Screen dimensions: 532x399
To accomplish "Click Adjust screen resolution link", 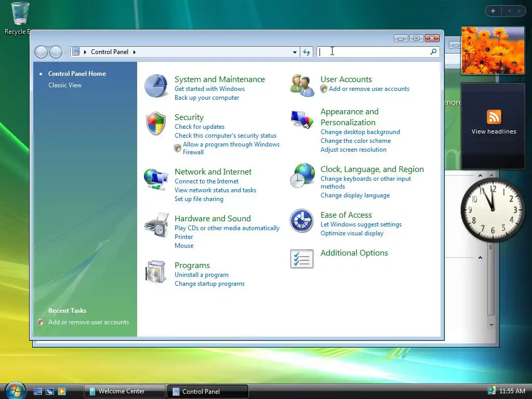I will tap(353, 150).
